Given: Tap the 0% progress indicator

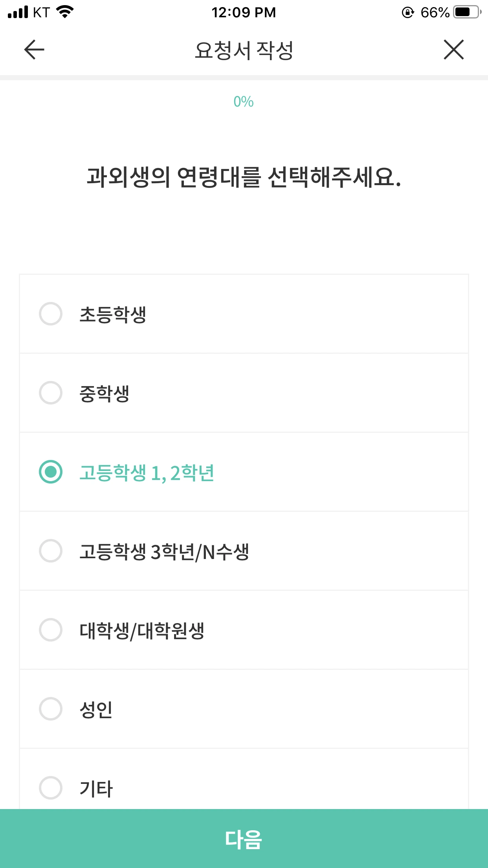Looking at the screenshot, I should pos(244,102).
